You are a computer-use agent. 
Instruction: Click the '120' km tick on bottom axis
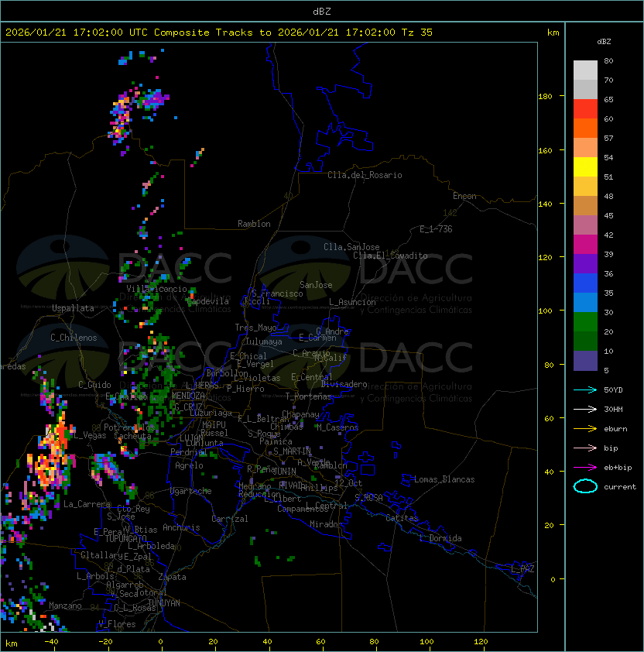point(481,642)
